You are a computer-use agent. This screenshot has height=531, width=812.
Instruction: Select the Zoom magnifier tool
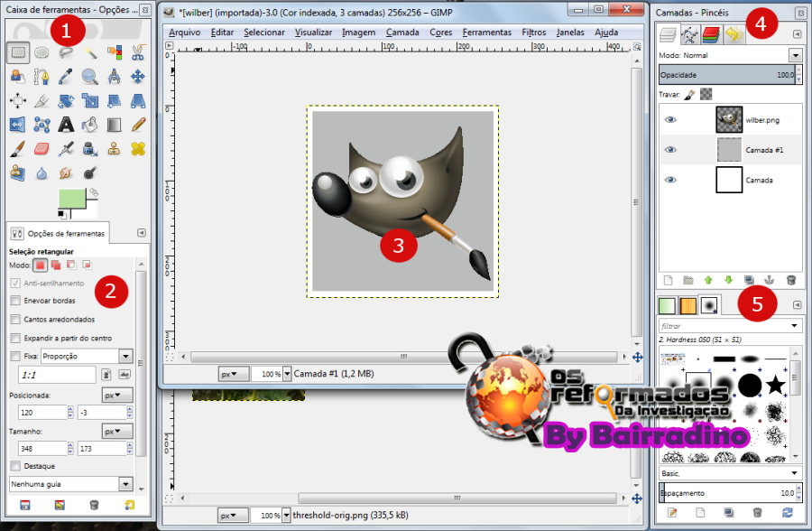(x=90, y=77)
